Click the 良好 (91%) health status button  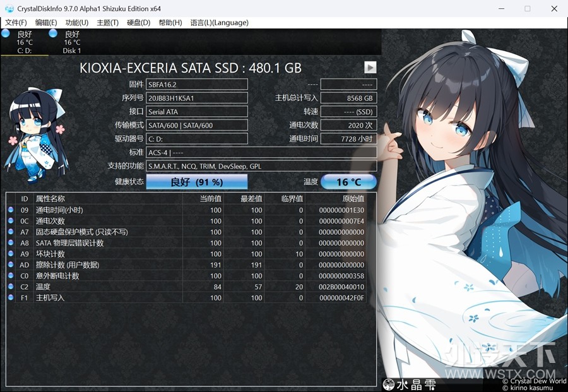pos(196,181)
